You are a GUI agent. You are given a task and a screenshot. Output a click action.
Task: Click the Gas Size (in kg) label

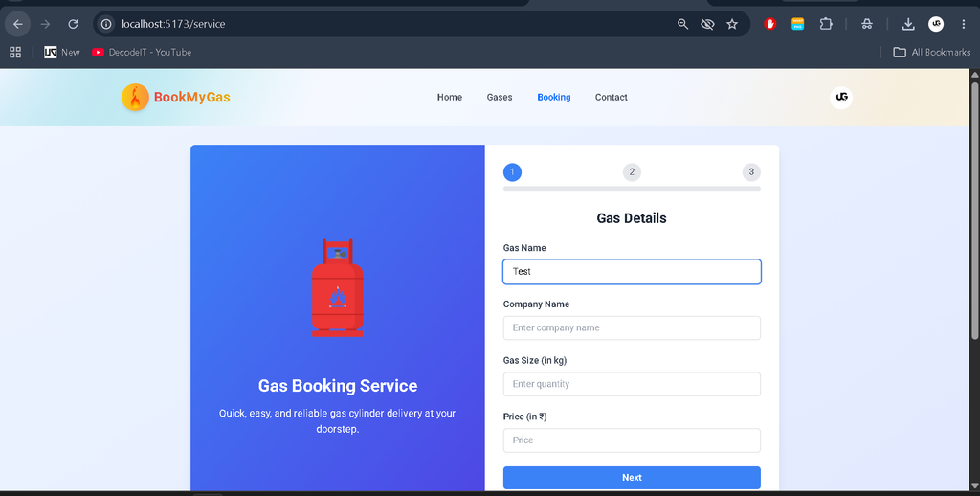tap(535, 360)
